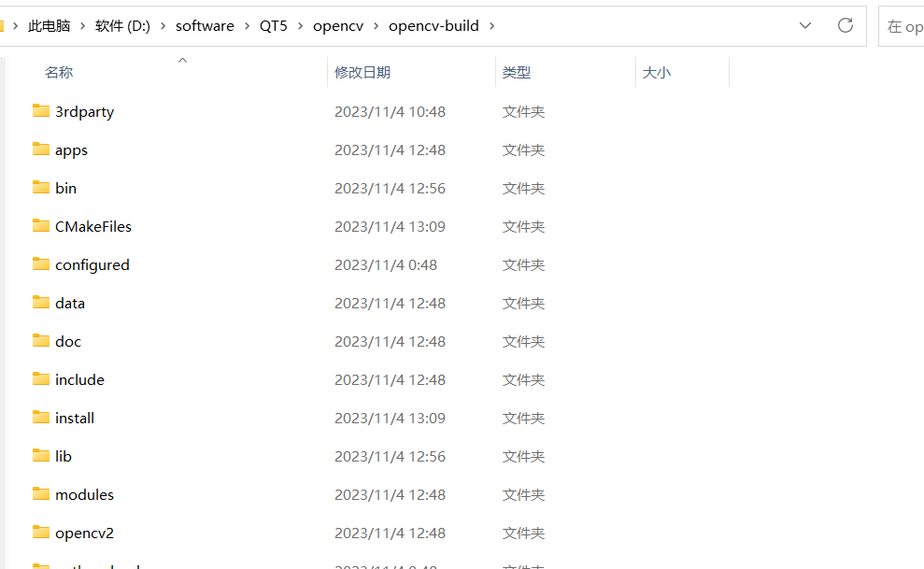Open the 3rdparty folder icon
Screen dimensions: 924x569
[x=39, y=111]
